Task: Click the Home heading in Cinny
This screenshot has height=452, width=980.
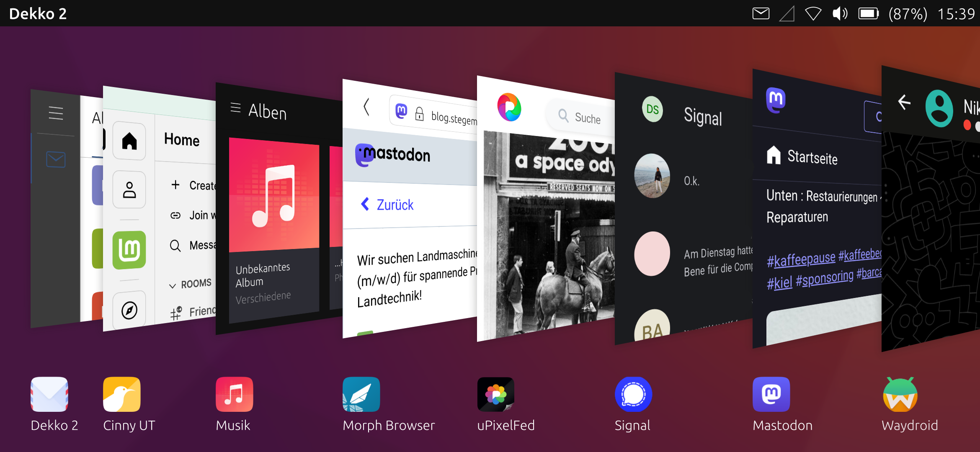Action: [182, 139]
